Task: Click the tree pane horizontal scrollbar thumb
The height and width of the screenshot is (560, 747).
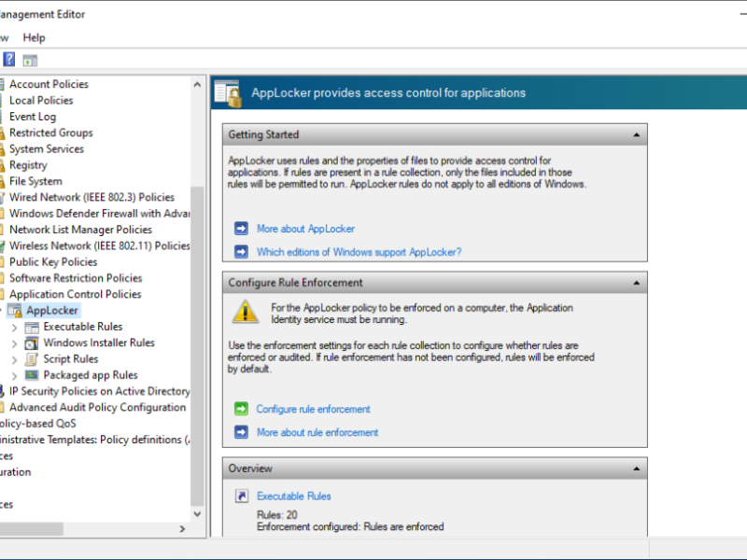Action: point(31,528)
